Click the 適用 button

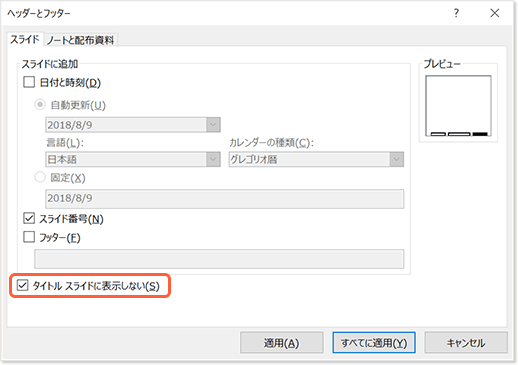[x=282, y=343]
